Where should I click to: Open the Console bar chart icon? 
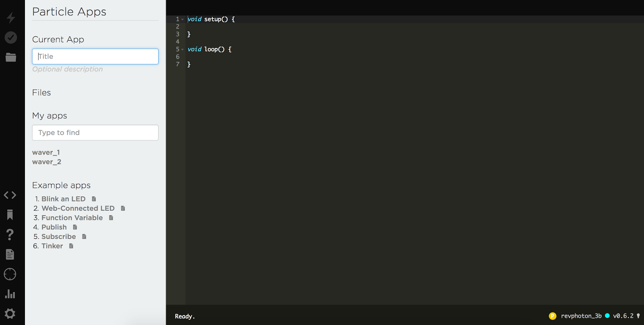(x=10, y=294)
